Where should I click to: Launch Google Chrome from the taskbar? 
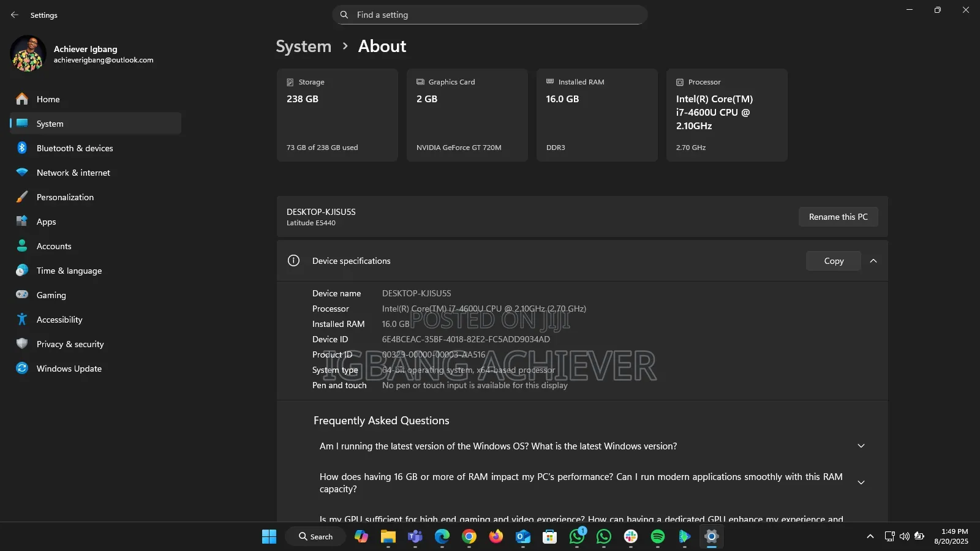pyautogui.click(x=469, y=537)
